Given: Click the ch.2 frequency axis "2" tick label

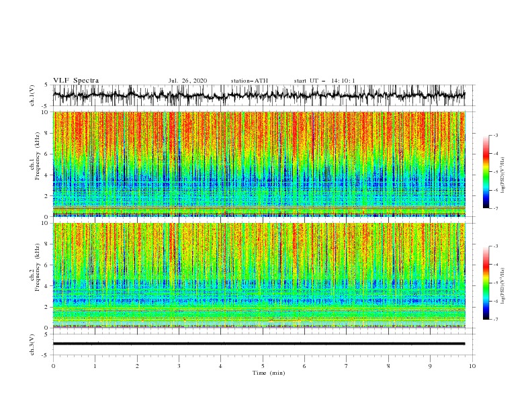Looking at the screenshot, I should click(x=46, y=307).
